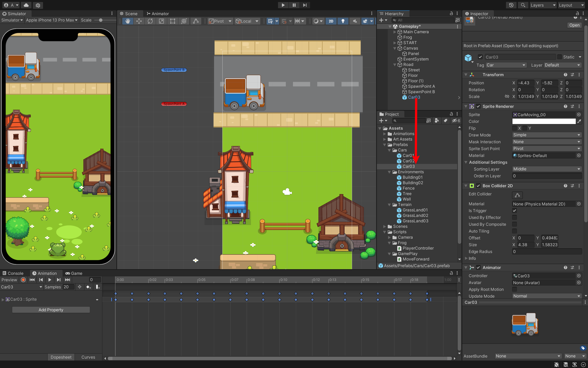The image size is (588, 368).
Task: Switch to the Curves view
Action: tap(88, 357)
